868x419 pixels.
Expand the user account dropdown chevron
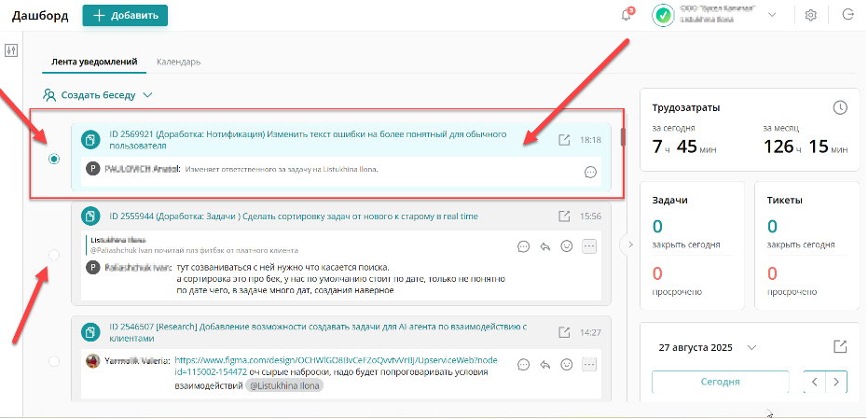(x=772, y=15)
